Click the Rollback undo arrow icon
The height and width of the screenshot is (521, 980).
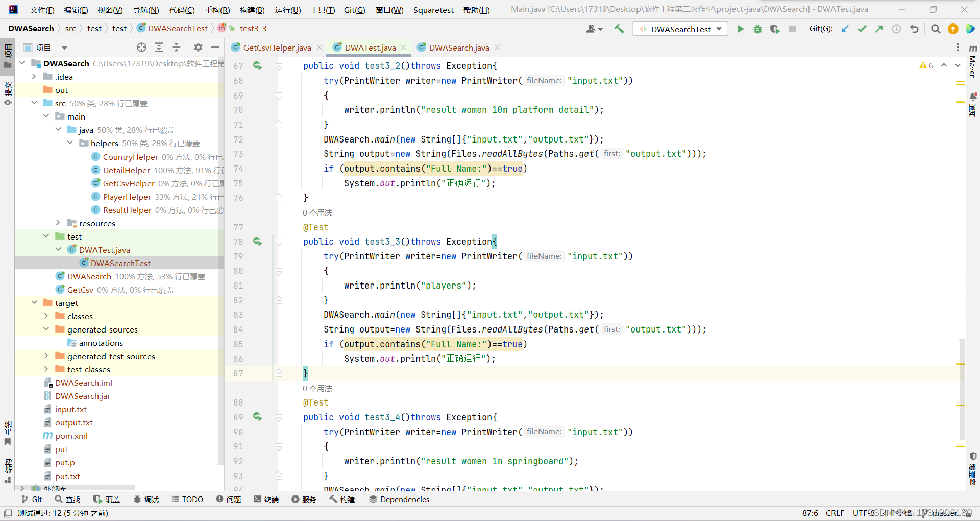(x=914, y=29)
